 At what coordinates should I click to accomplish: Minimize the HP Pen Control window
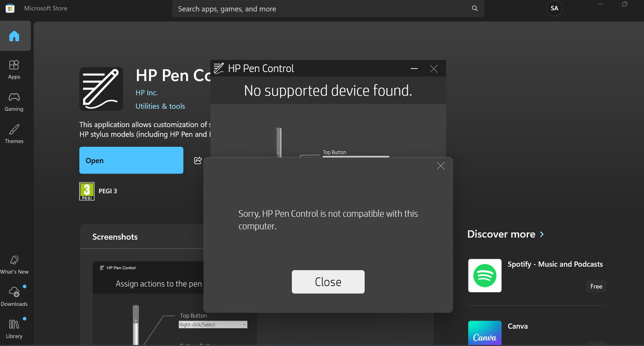pos(414,69)
